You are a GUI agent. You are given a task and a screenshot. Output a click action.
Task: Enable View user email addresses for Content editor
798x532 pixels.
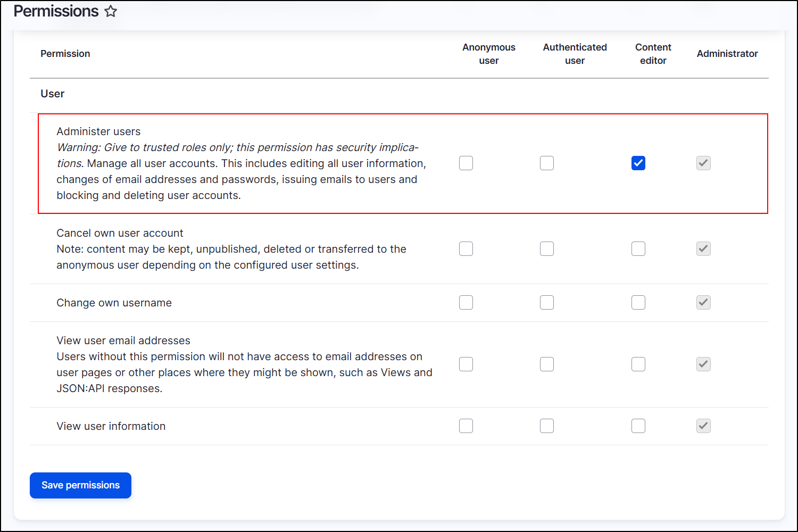click(x=638, y=364)
